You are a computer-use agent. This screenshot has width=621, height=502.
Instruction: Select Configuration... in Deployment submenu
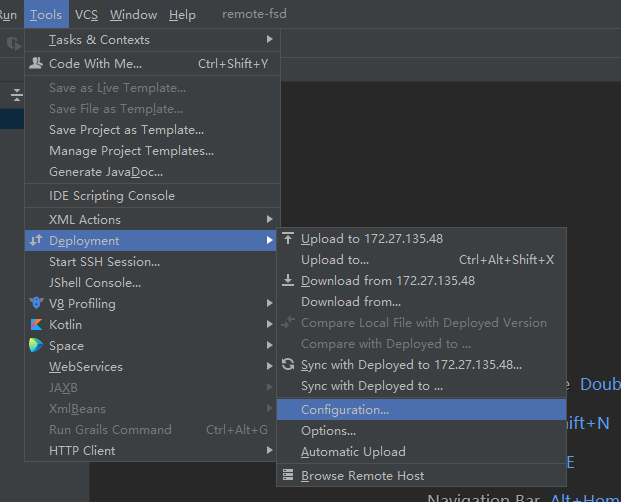coord(345,410)
